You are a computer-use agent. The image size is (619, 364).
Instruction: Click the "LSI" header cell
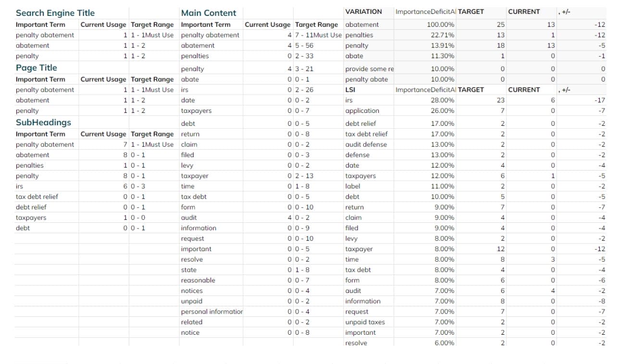(350, 90)
